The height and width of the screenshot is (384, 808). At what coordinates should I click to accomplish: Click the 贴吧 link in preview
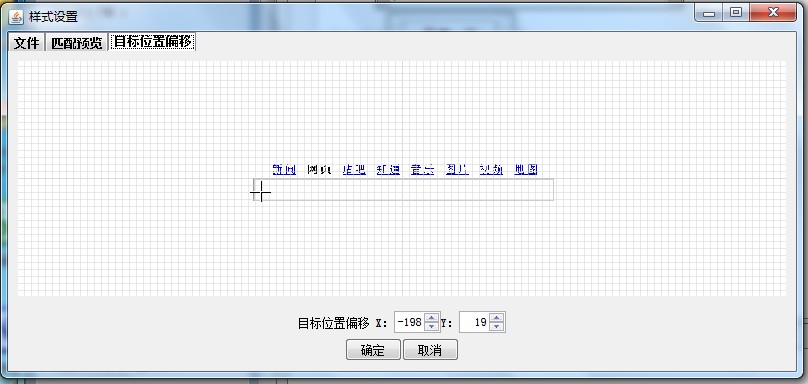354,169
